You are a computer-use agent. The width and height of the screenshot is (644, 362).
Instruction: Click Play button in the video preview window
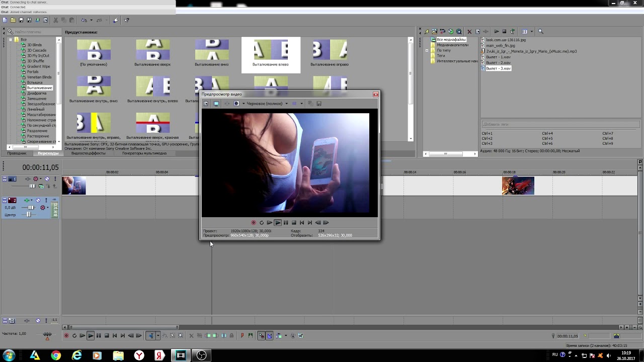[x=278, y=223]
